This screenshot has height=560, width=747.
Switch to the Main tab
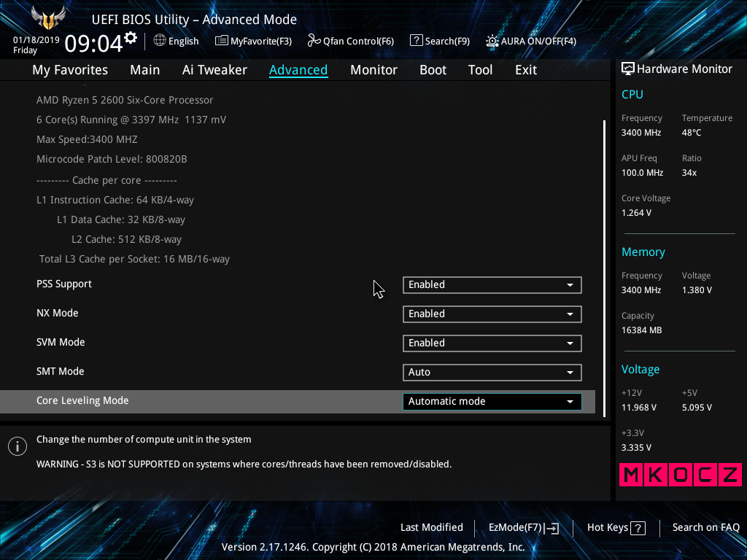pos(145,70)
